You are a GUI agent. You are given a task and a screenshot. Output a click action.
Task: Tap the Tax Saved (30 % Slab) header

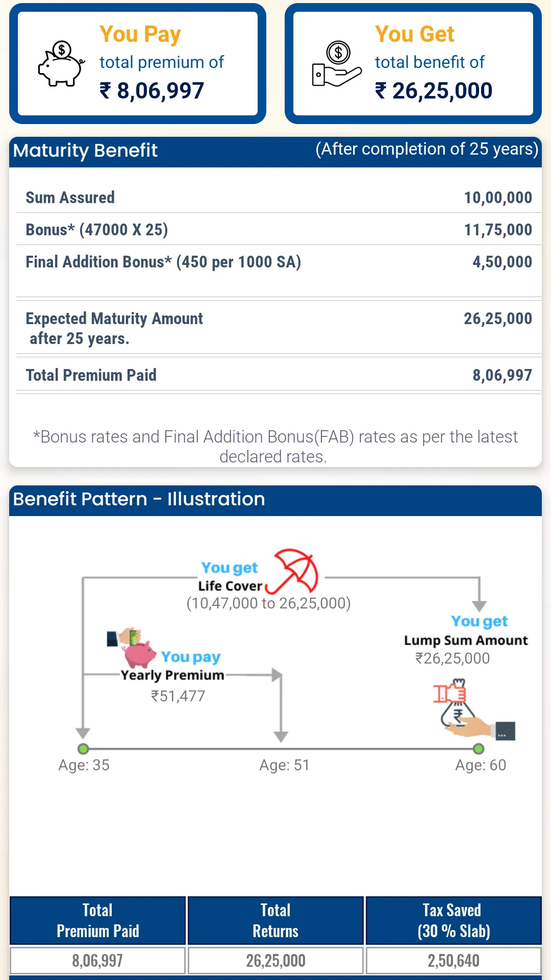pyautogui.click(x=454, y=920)
